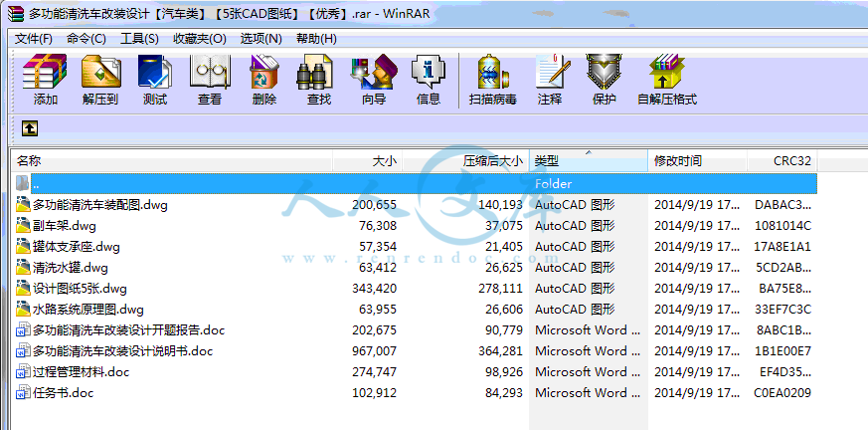Screen dimensions: 868x430
Task: Click Word icon of 过程管理材料.doc
Action: 23,372
